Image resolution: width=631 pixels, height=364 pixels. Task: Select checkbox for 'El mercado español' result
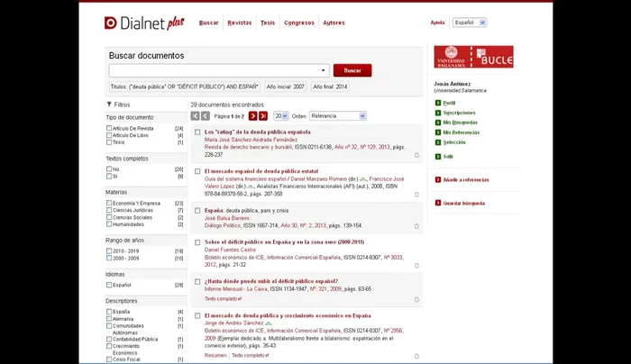tap(197, 170)
